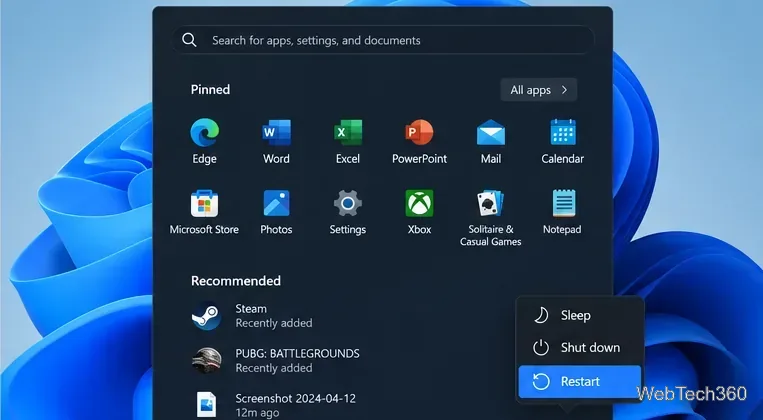
Task: Open Solitaire & Casual Games
Action: (490, 203)
